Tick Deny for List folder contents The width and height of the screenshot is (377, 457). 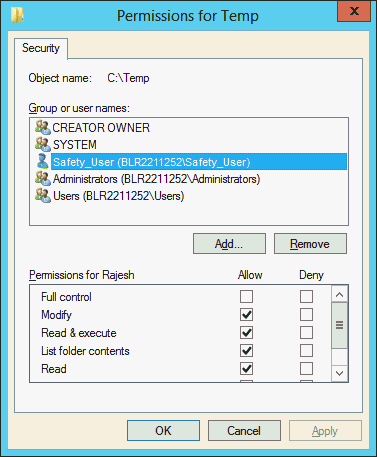[x=306, y=351]
